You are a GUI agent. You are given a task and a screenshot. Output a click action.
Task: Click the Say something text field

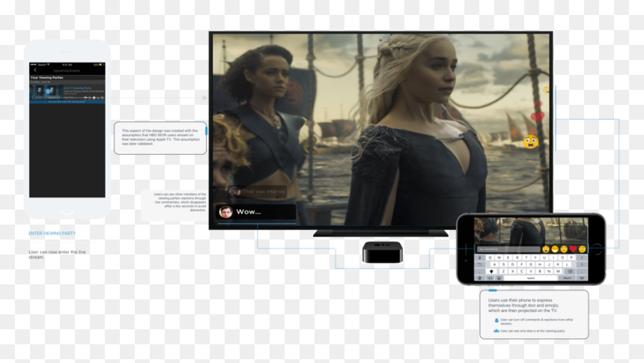pos(508,249)
